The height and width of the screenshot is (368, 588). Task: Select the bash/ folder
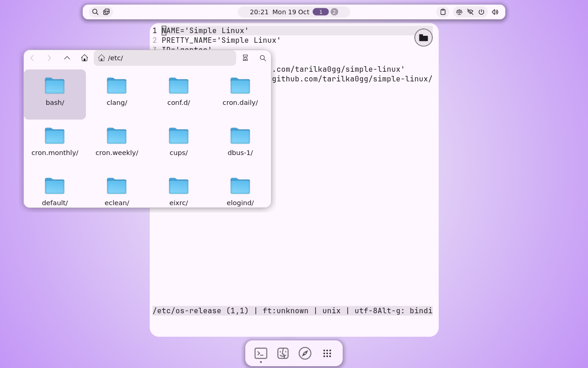55,94
